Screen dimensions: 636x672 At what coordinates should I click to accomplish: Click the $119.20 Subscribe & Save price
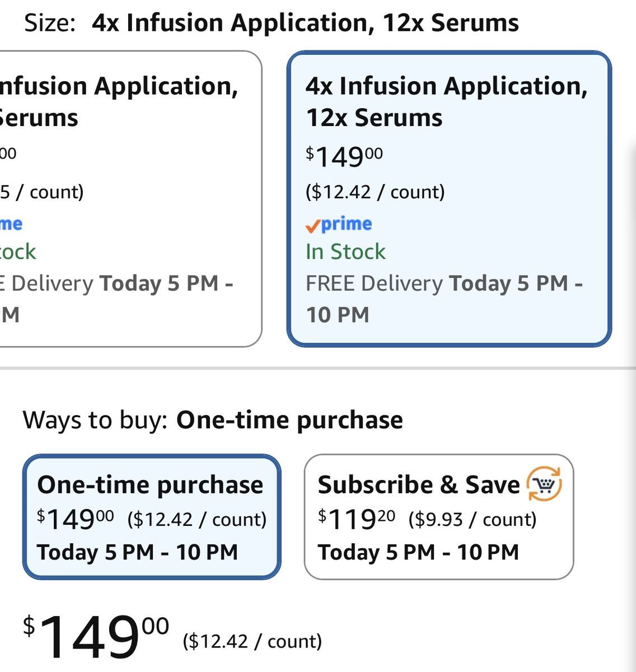[x=357, y=520]
